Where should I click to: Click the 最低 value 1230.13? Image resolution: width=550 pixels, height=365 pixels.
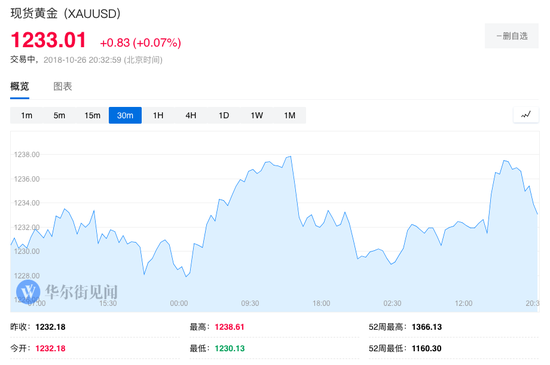coord(230,348)
